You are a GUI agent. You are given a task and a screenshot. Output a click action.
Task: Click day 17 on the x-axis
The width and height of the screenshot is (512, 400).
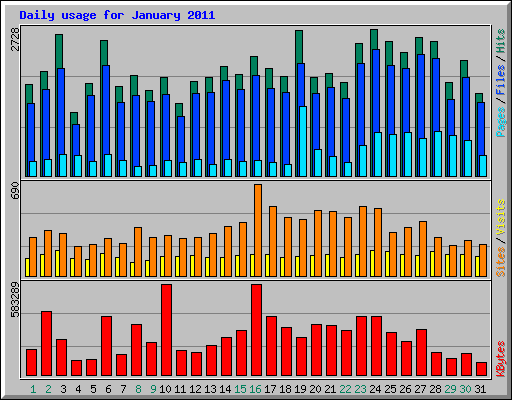pos(270,389)
